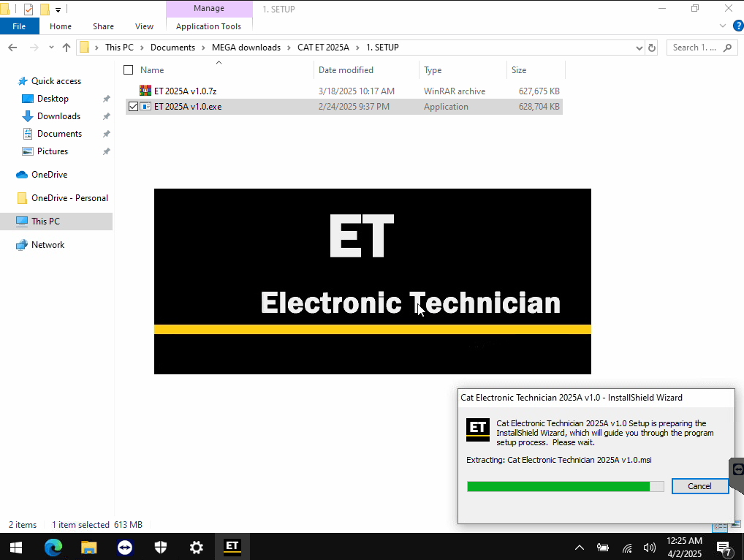Switch to the Share ribbon tab
The width and height of the screenshot is (744, 560).
pyautogui.click(x=104, y=26)
